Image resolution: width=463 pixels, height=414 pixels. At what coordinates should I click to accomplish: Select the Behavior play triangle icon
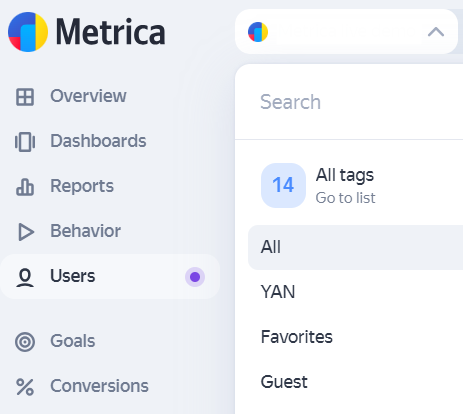(26, 232)
